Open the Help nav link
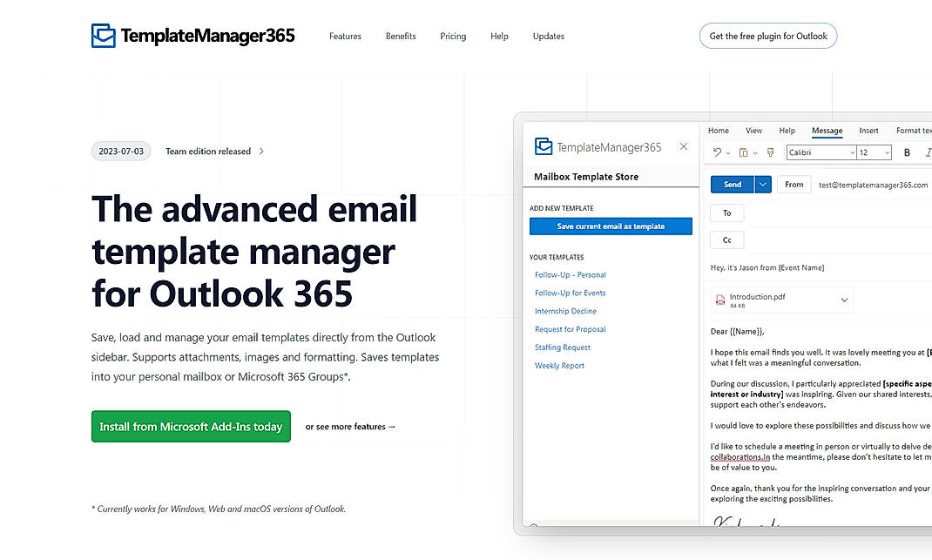Screen dimensions: 932x560 click(499, 37)
